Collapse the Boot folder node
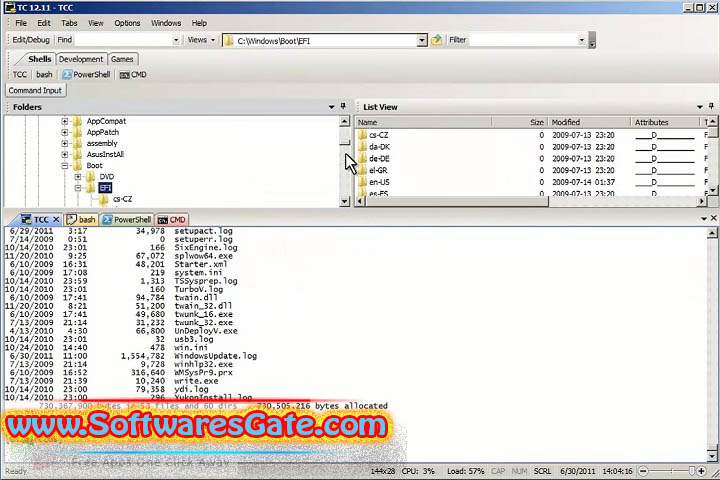The width and height of the screenshot is (720, 480). click(x=65, y=165)
